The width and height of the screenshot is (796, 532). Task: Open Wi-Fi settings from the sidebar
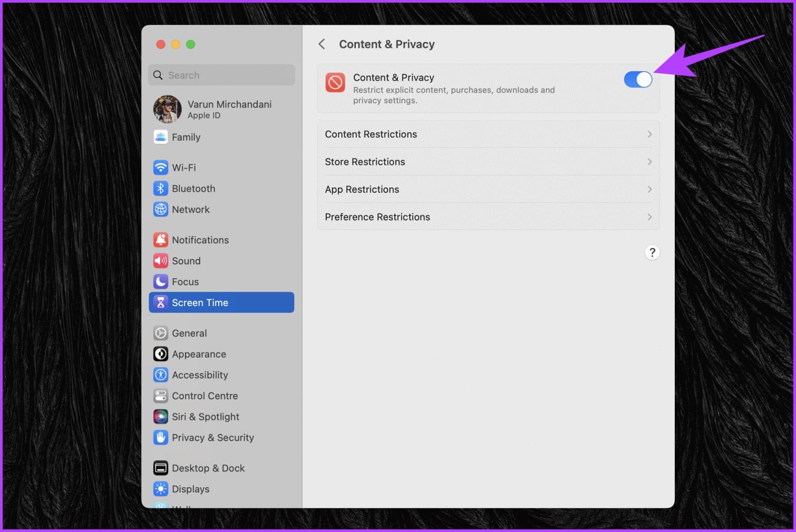[183, 167]
